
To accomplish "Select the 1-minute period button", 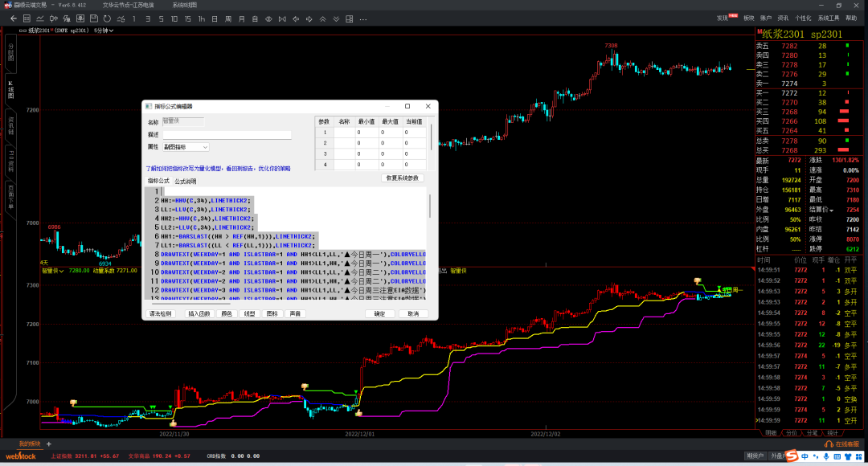I will (x=134, y=18).
